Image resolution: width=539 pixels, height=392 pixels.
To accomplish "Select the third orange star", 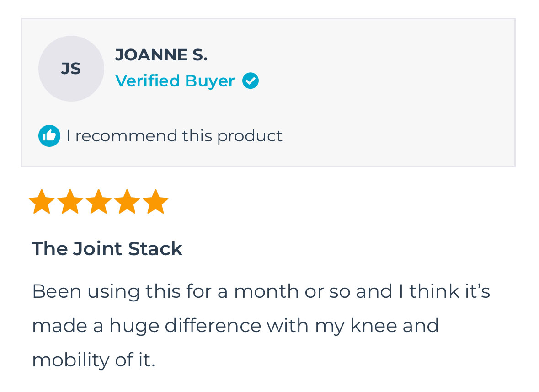I will [98, 202].
